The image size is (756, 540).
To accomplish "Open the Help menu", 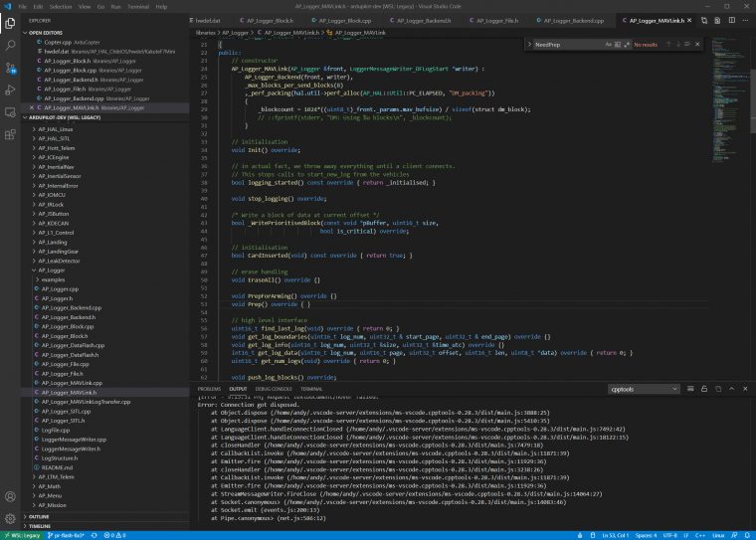I will [x=161, y=7].
